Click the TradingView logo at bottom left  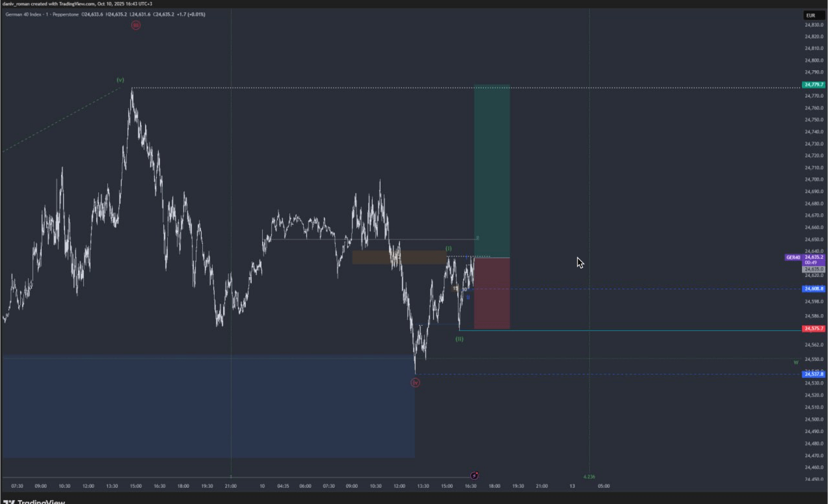click(34, 501)
